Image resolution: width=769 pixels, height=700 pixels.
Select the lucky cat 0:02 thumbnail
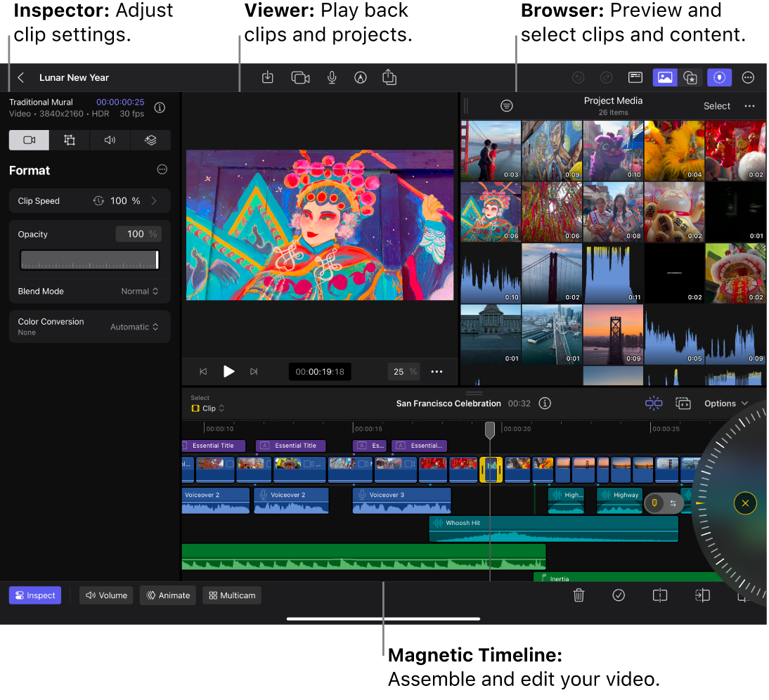(674, 212)
